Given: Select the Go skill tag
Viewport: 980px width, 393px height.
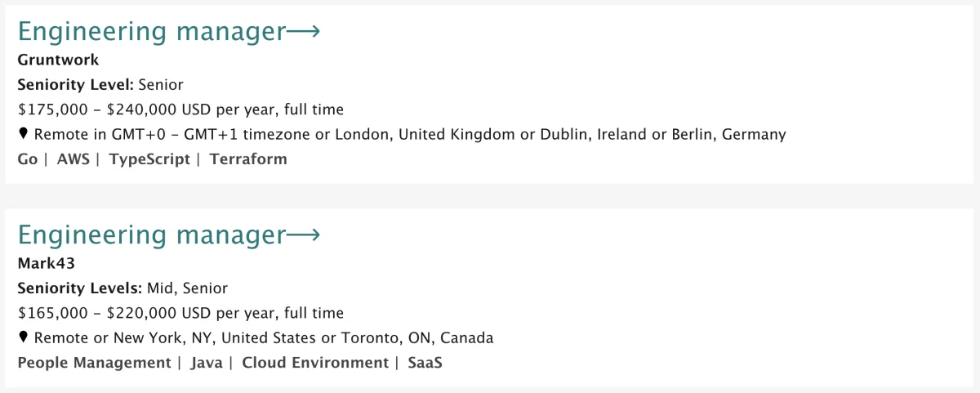Looking at the screenshot, I should tap(28, 159).
